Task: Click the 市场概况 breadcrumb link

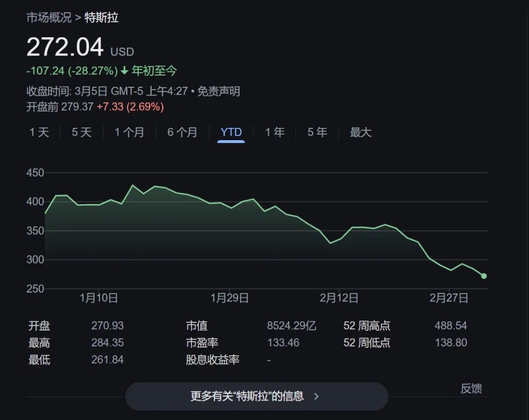Action: (48, 18)
